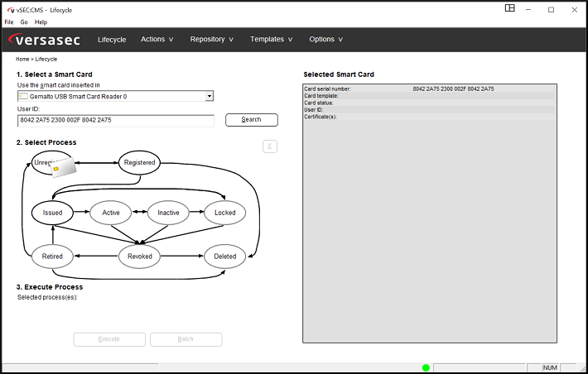This screenshot has height=374, width=588.
Task: Click the window layout icon in title bar
Action: coord(509,8)
